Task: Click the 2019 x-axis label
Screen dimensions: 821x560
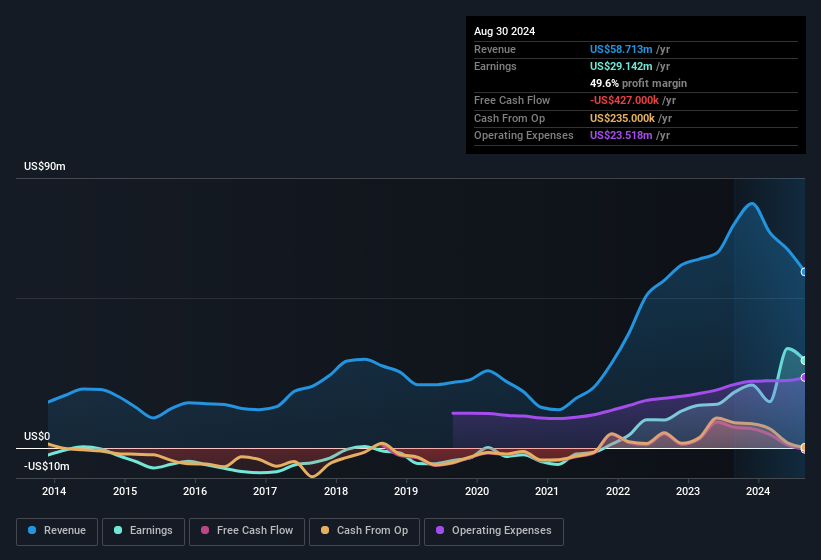Action: [x=406, y=491]
